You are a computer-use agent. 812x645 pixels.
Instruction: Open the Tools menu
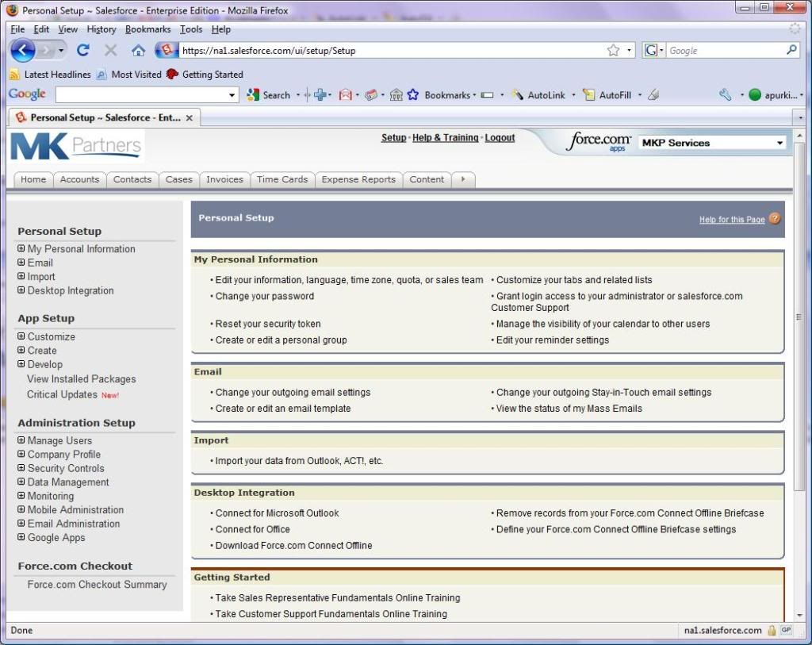pyautogui.click(x=191, y=29)
